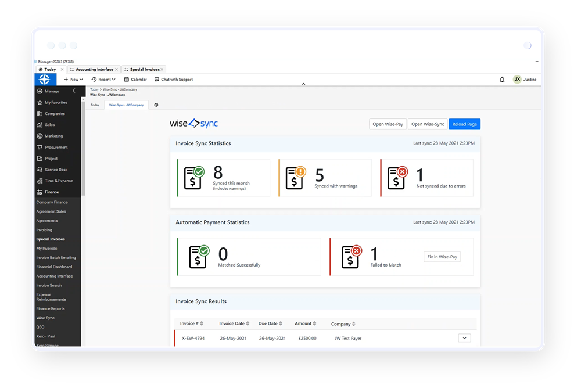Click the Sales sidebar icon
The width and height of the screenshot is (581, 392).
pyautogui.click(x=40, y=125)
